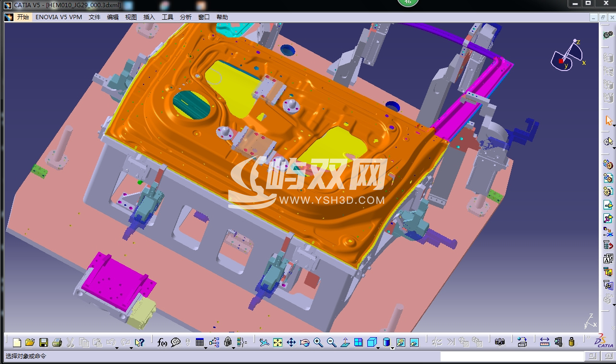Open the f(x) Formula tool
The width and height of the screenshot is (616, 364).
pos(162,342)
